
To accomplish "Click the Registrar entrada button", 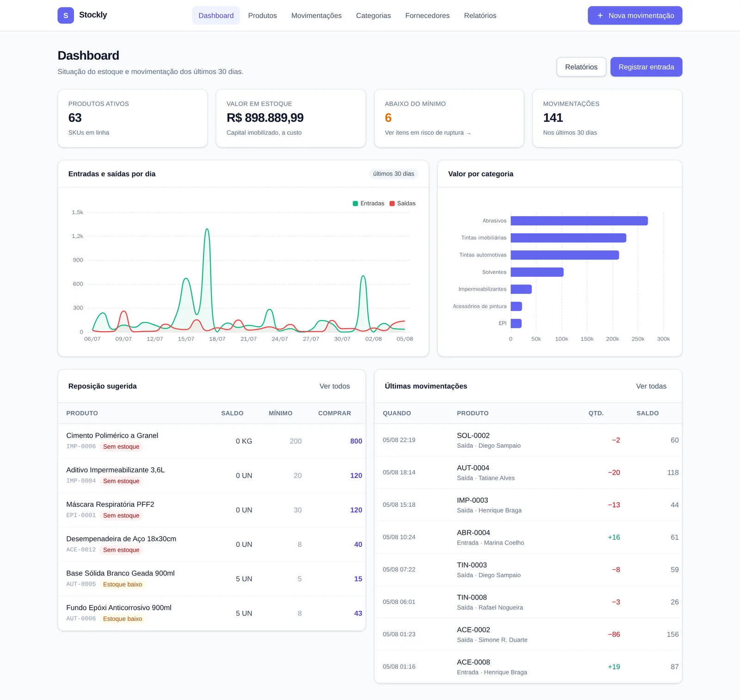I will (646, 67).
